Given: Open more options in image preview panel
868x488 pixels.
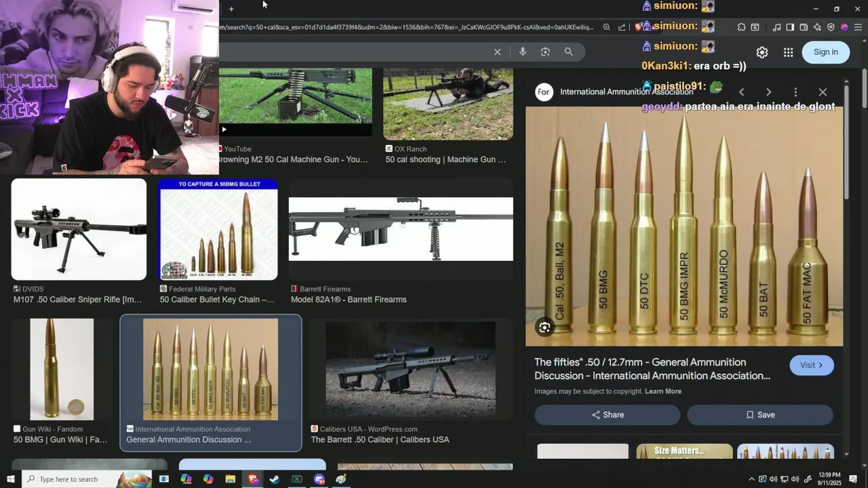Looking at the screenshot, I should pyautogui.click(x=795, y=92).
